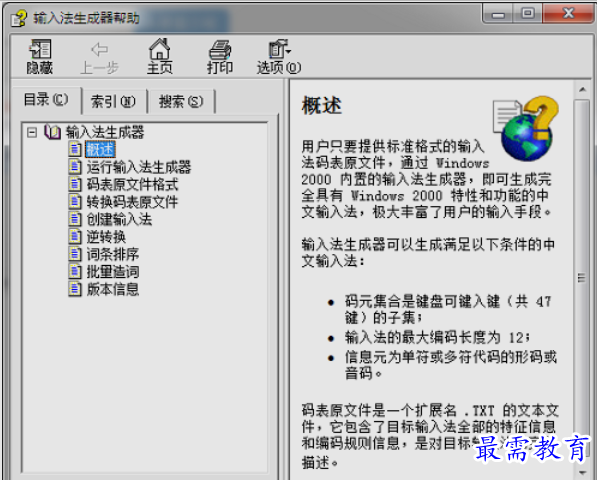
Task: Click the 隐藏 (Hide) toolbar icon
Action: click(x=40, y=49)
